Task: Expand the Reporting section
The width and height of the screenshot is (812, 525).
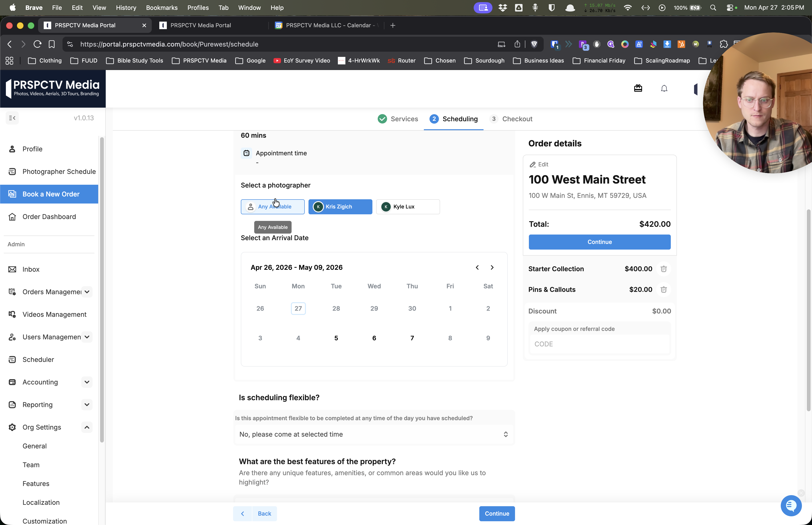Action: [87, 405]
